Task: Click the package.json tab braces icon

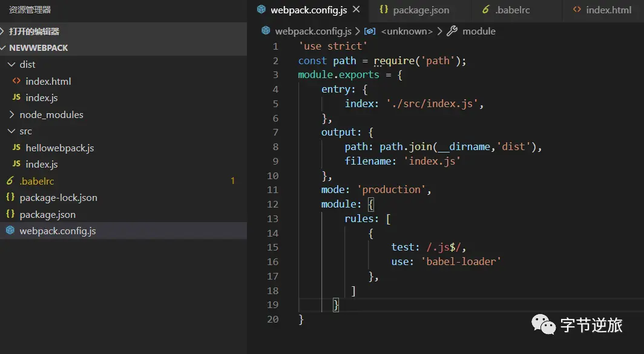Action: (384, 10)
